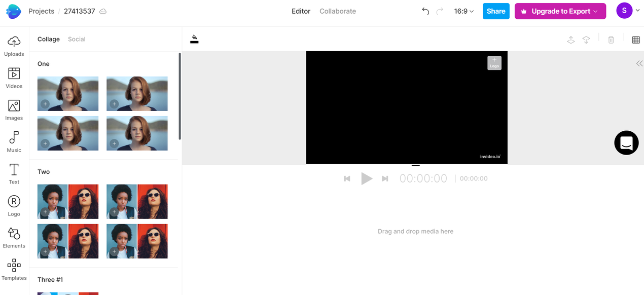
Task: Click the timeline resize handle below canvas
Action: point(416,165)
